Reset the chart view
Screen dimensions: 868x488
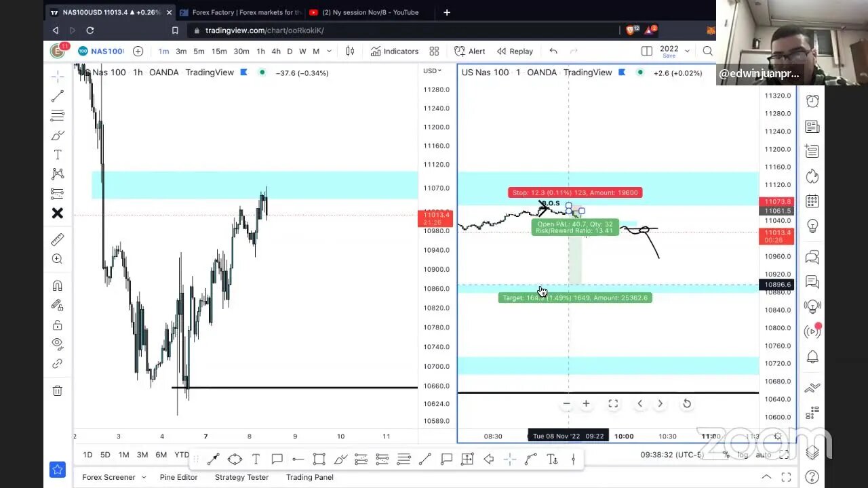coord(687,404)
